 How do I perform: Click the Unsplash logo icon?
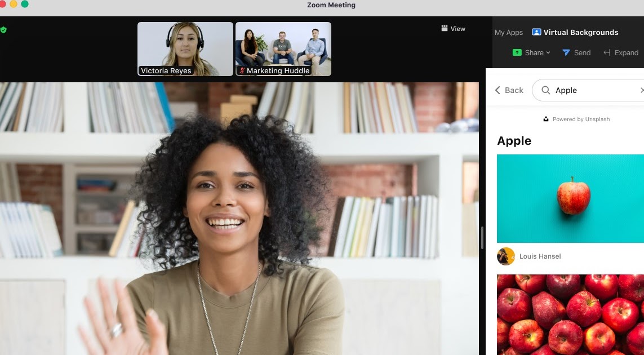(x=546, y=119)
